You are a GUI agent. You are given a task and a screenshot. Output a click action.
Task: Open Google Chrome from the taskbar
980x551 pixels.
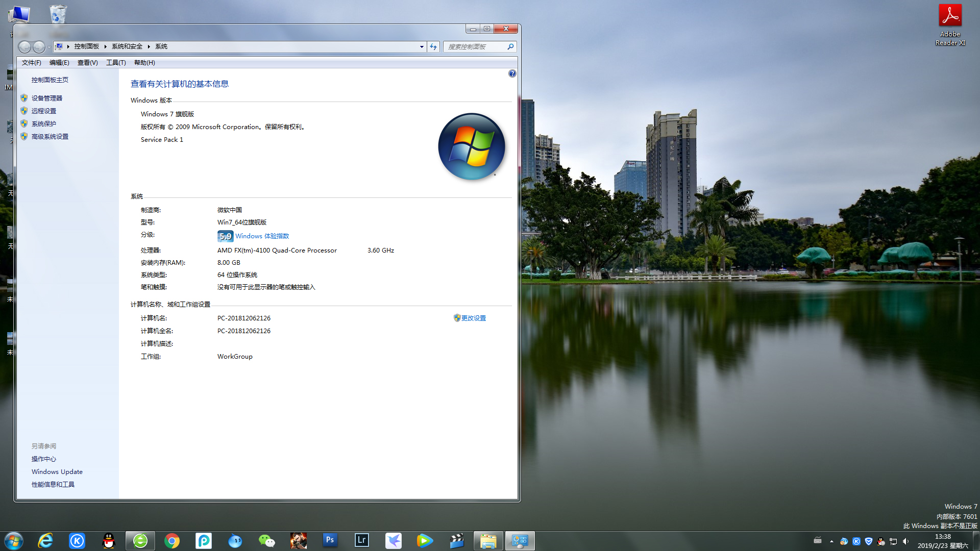pos(172,540)
